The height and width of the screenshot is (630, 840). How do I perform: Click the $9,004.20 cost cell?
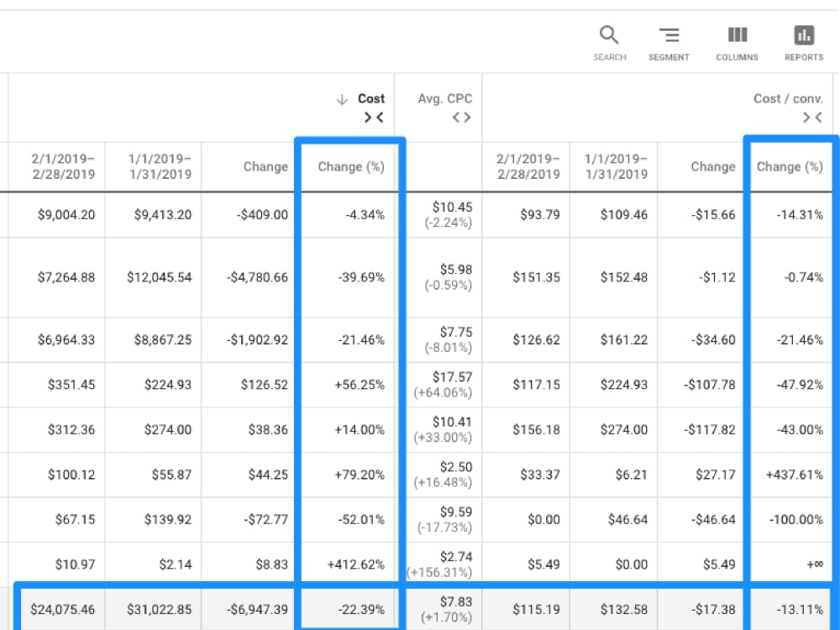(x=66, y=215)
